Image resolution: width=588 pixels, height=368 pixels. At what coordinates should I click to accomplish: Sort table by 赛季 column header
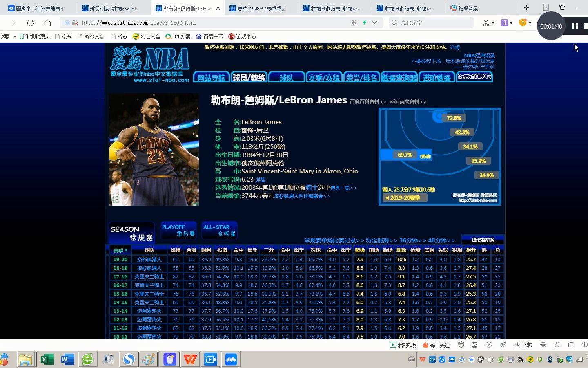coord(120,250)
